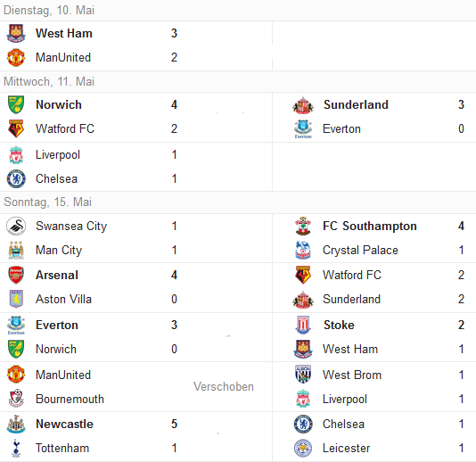Click the Tottenham cockerel crest
Viewport: 476px width, 462px height.
pos(16,448)
